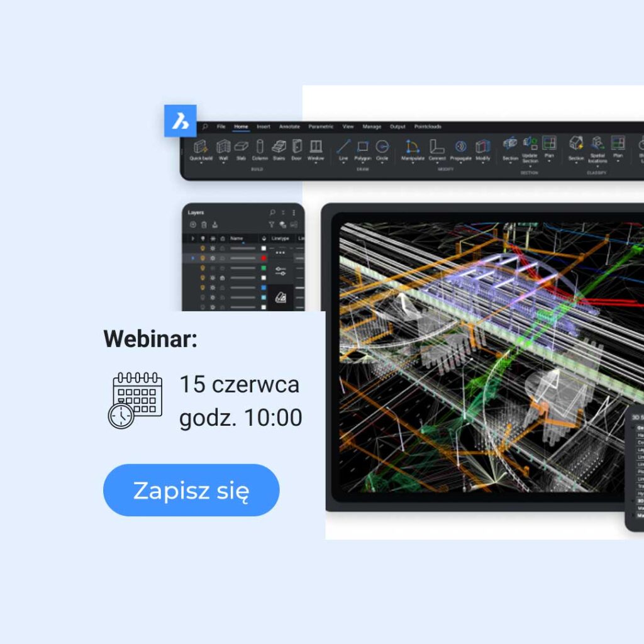Image resolution: width=644 pixels, height=644 pixels.
Task: Activate the Circle draw tool
Action: (382, 147)
